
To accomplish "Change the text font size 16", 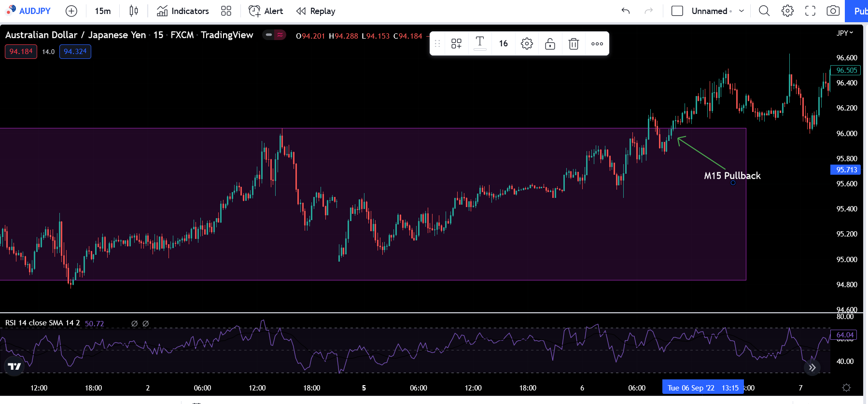I will point(503,44).
